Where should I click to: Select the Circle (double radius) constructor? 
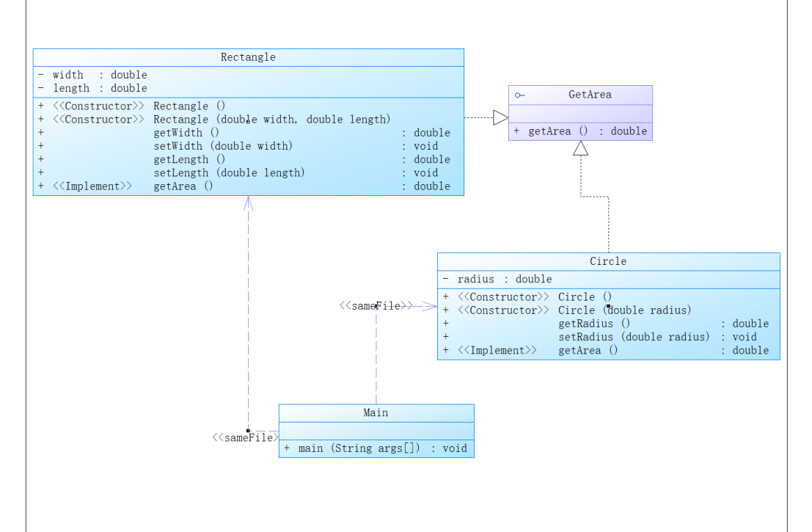pyautogui.click(x=567, y=310)
